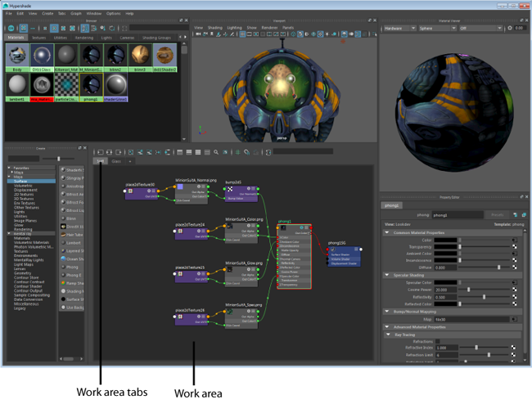Viewport: 532px width, 400px height.
Task: Click the Reflectivity slider handle
Action: point(485,297)
